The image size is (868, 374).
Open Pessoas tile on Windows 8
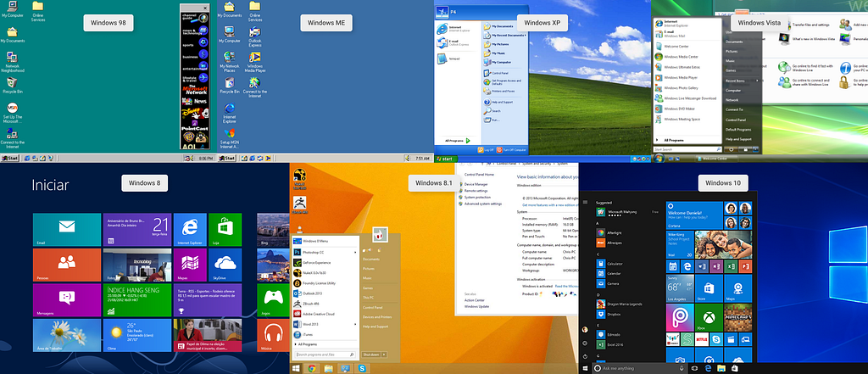point(67,265)
